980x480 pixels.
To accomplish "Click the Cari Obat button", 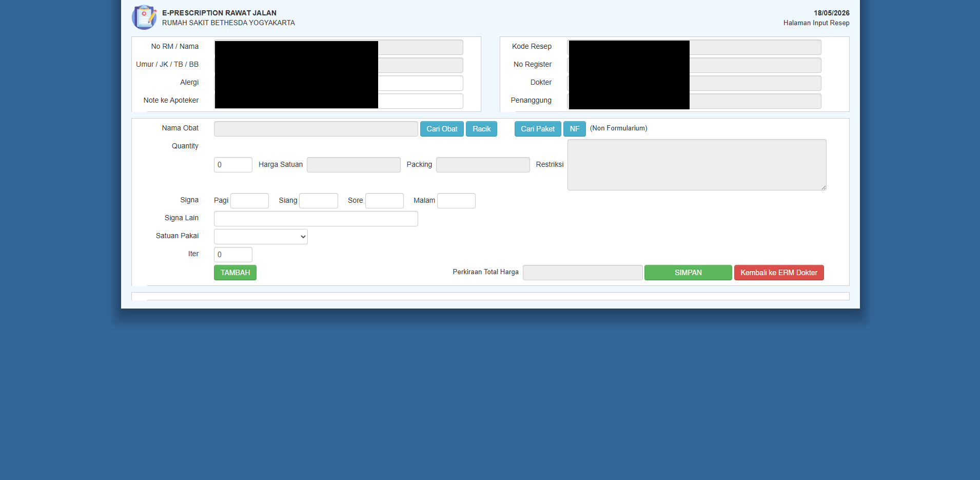I will (442, 129).
